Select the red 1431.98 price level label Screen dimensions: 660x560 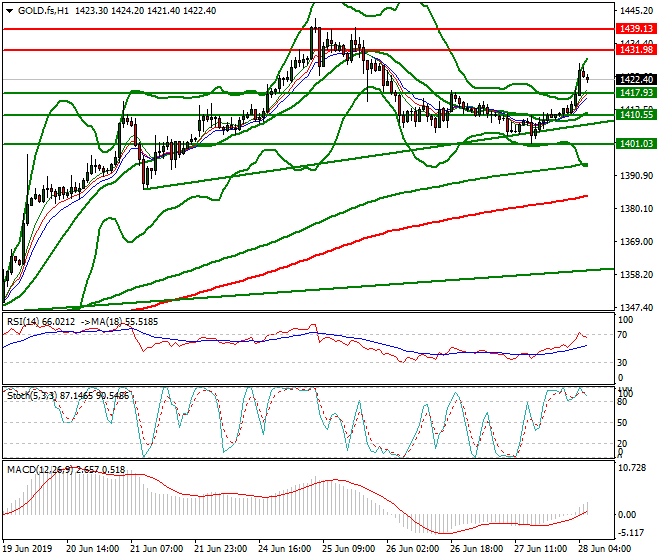pyautogui.click(x=636, y=50)
